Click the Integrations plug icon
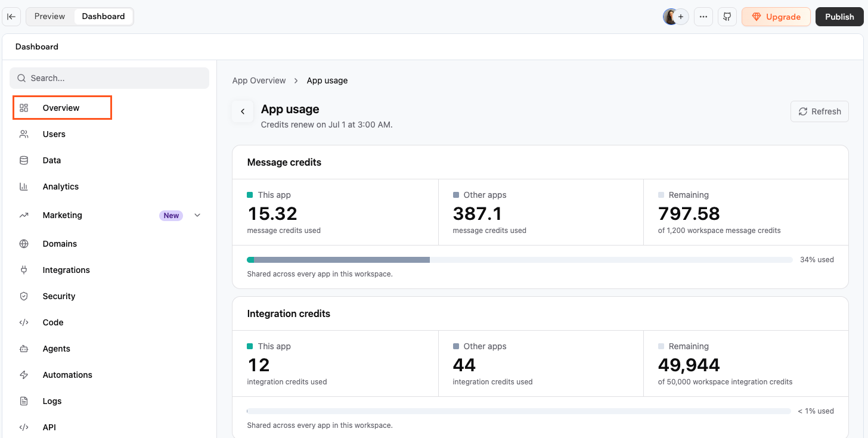Viewport: 868px width, 438px height. 24,270
